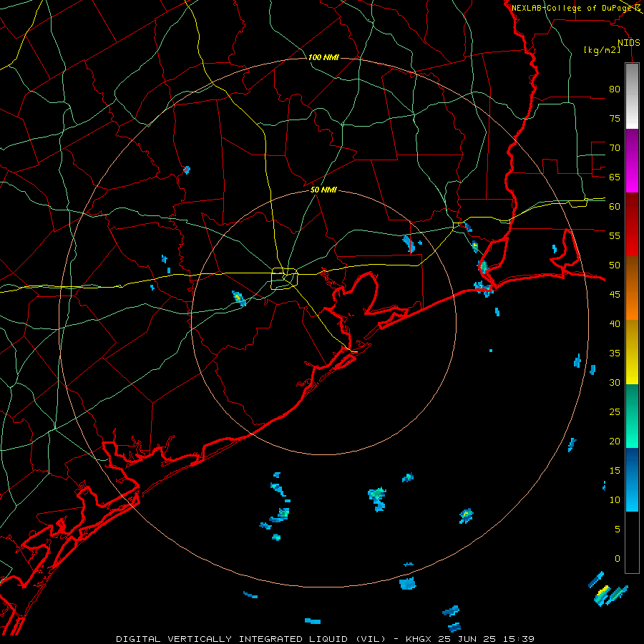This screenshot has width=644, height=644.
Task: Click the legend value 20
Action: [615, 441]
